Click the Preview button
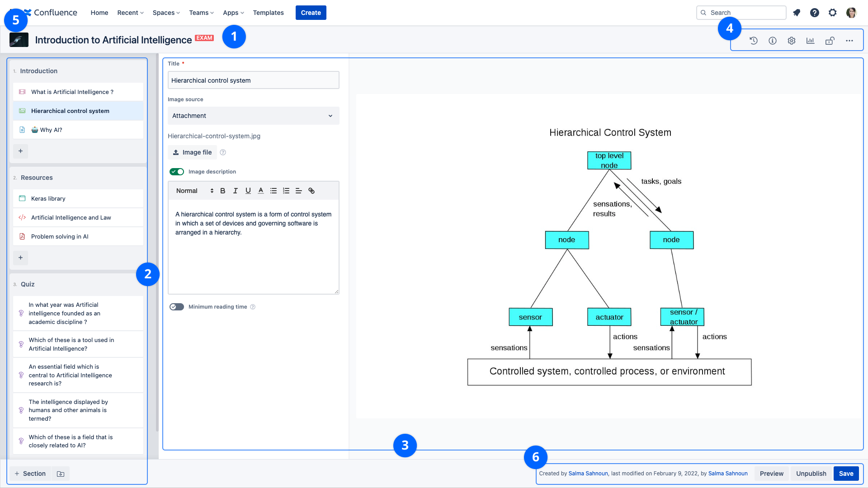Image resolution: width=868 pixels, height=488 pixels. (772, 474)
